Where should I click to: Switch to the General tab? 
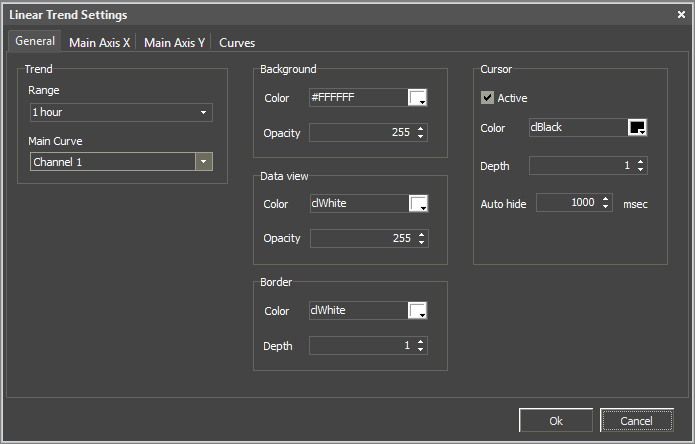tap(35, 41)
